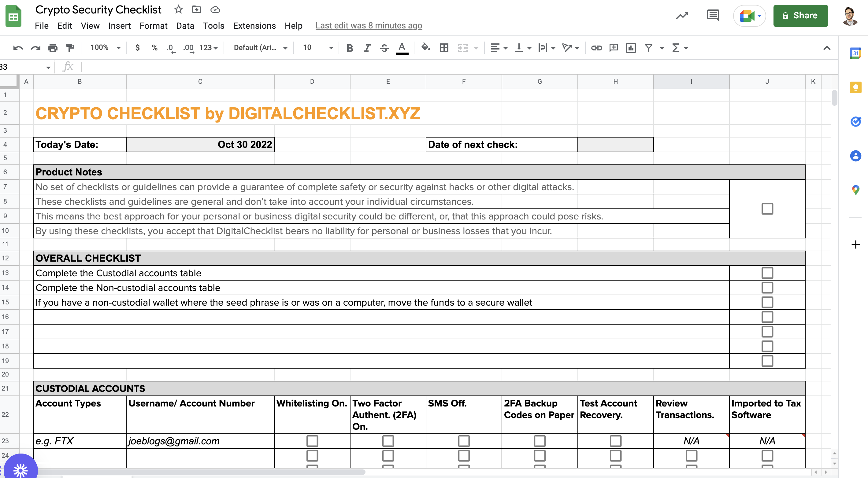Click the Merge cells icon

[463, 48]
